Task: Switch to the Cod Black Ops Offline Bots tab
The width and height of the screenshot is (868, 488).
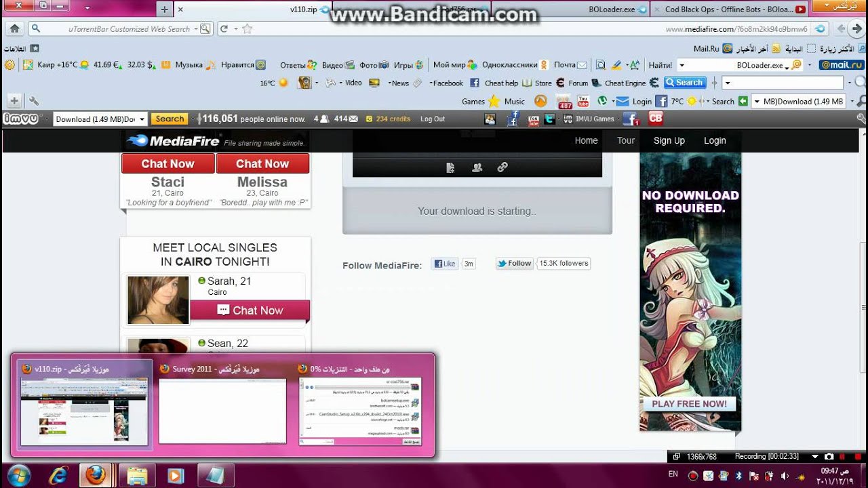Action: (x=729, y=9)
